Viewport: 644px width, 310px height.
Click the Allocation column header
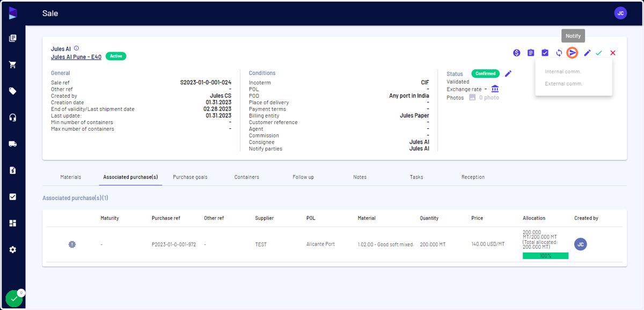click(534, 218)
